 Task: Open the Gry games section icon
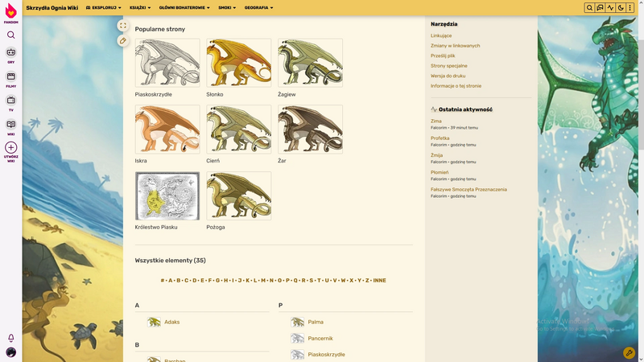click(10, 53)
